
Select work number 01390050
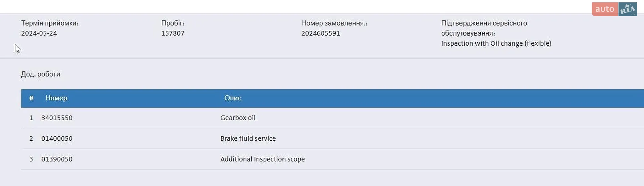(57, 159)
